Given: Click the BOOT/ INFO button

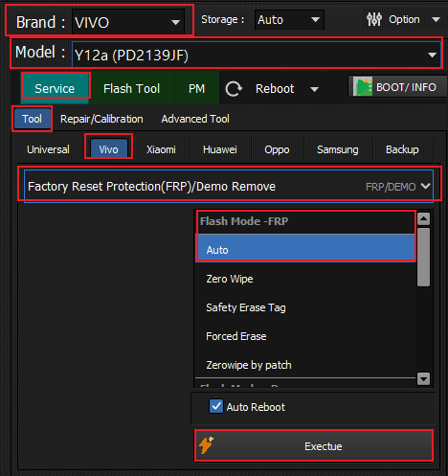Looking at the screenshot, I should [x=397, y=86].
